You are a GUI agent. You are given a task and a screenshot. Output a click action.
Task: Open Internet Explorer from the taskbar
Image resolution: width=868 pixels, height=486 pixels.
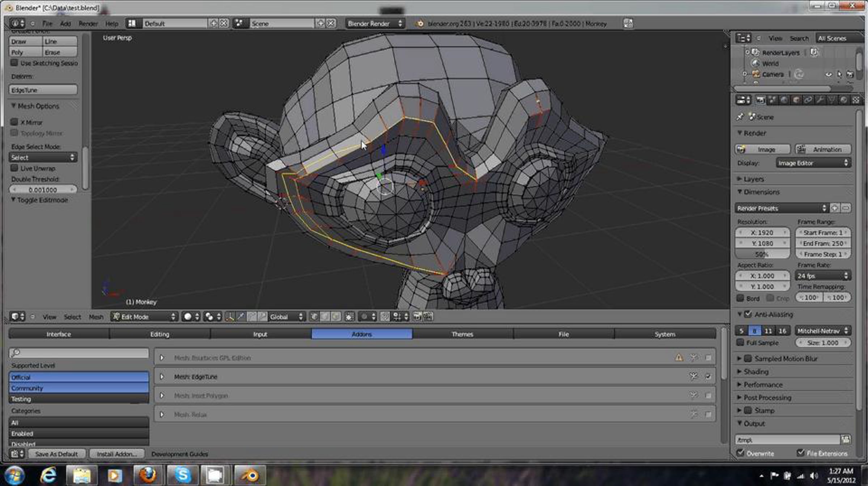tap(48, 475)
